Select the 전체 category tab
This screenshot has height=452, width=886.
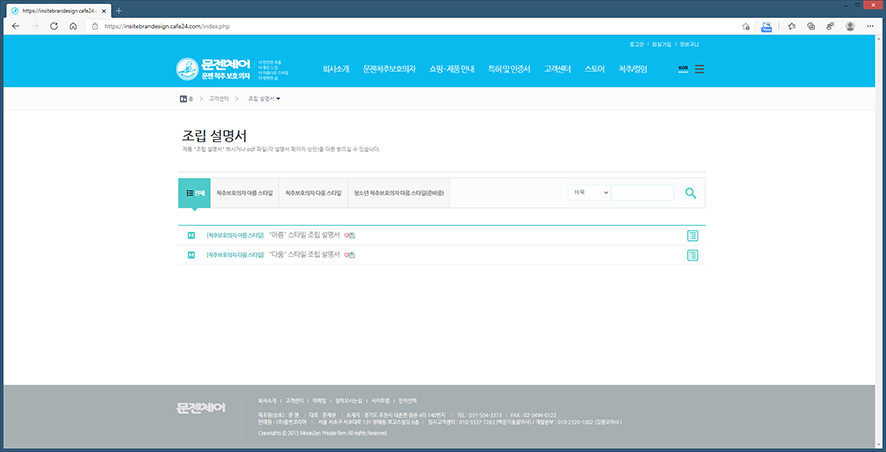coord(194,192)
